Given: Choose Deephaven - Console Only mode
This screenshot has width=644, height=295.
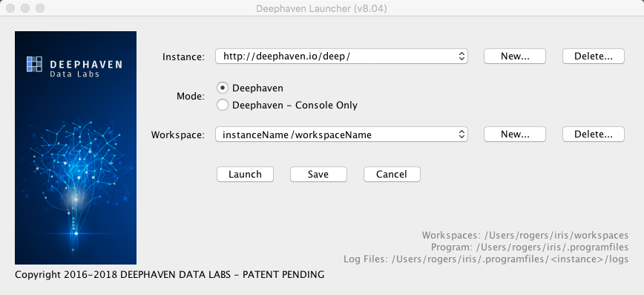Looking at the screenshot, I should [222, 105].
